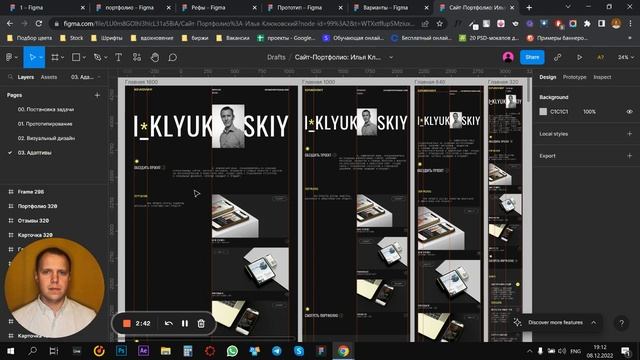
Task: Open Photoshop from the taskbar
Action: tap(121, 351)
